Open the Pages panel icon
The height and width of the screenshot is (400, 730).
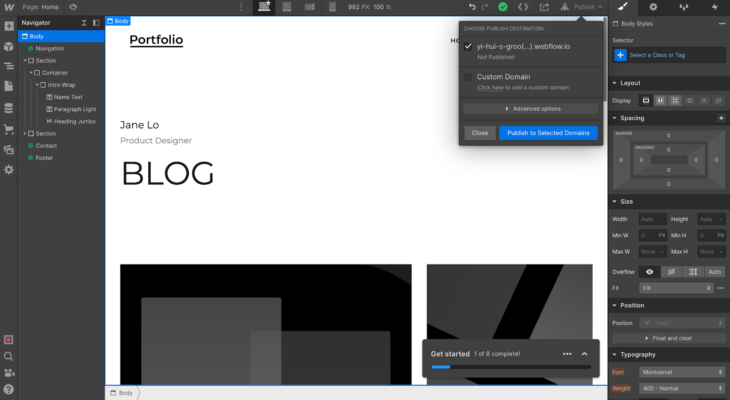click(x=8, y=86)
